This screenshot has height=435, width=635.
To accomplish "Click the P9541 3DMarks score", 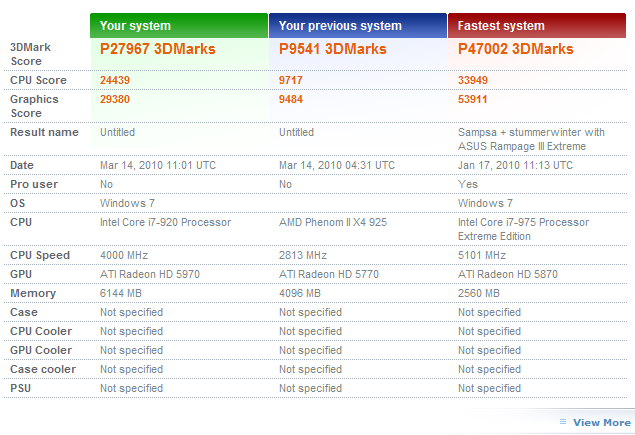I will 332,49.
